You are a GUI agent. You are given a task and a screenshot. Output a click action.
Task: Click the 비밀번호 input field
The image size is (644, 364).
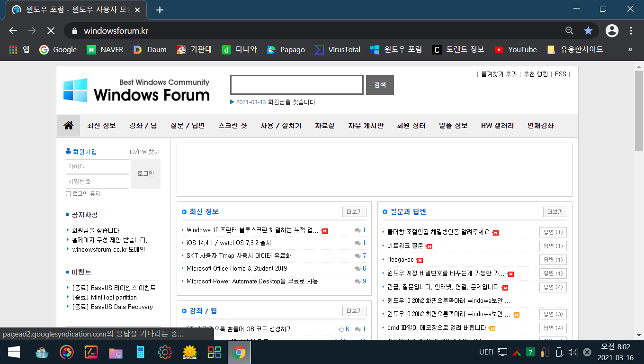98,182
